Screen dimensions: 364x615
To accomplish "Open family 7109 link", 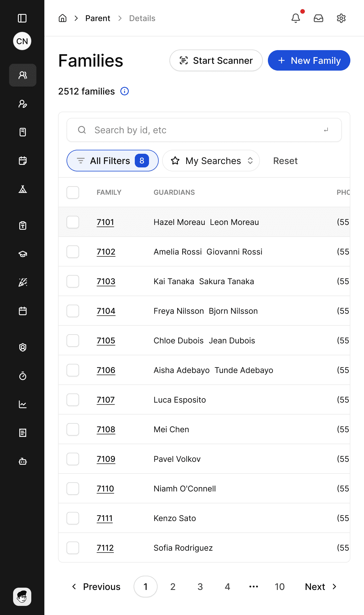I will [x=106, y=459].
